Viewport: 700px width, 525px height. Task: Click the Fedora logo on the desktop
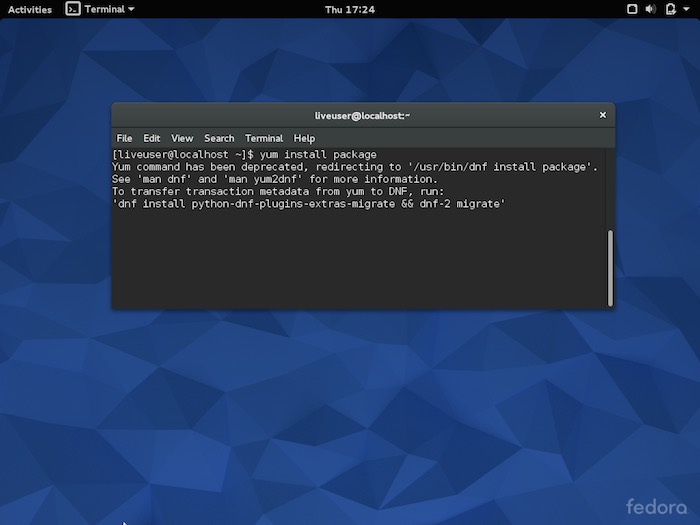(x=656, y=505)
